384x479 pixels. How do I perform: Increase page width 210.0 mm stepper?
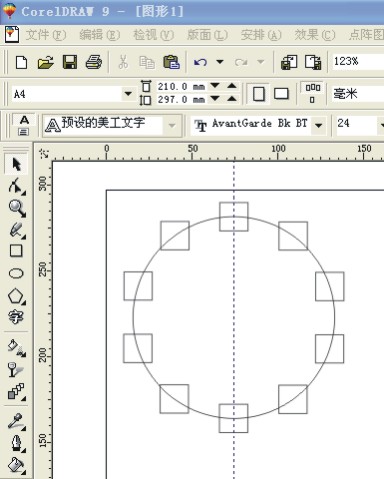[232, 86]
